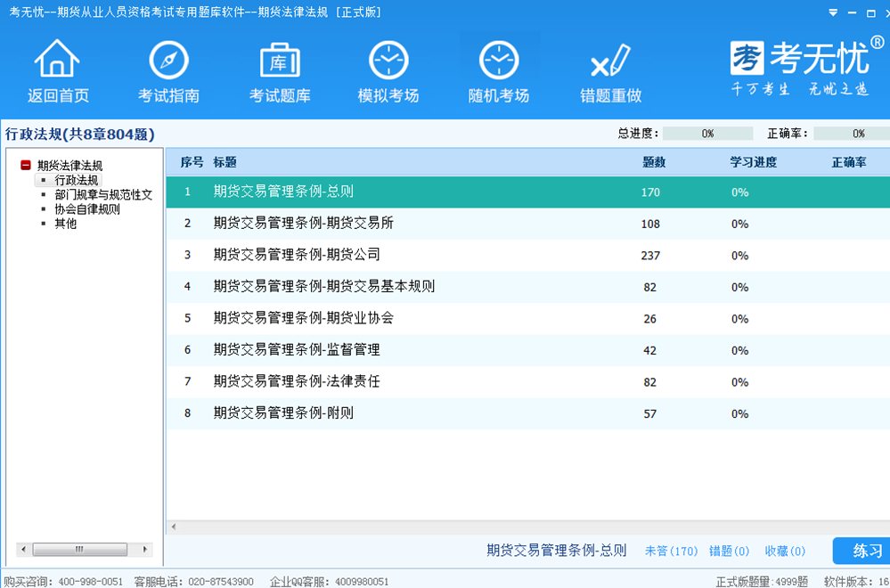Maximize the 考无忧 window
This screenshot has width=890, height=588.
(x=871, y=12)
